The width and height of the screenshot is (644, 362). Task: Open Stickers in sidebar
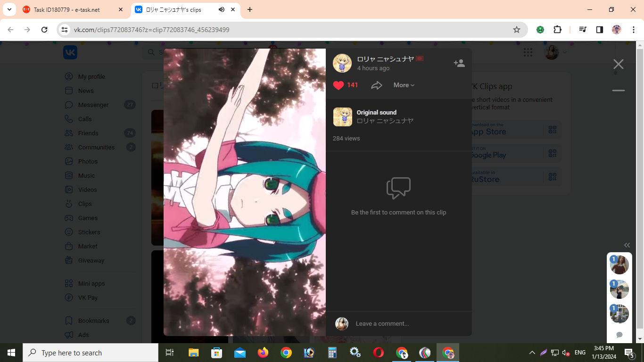(x=89, y=232)
